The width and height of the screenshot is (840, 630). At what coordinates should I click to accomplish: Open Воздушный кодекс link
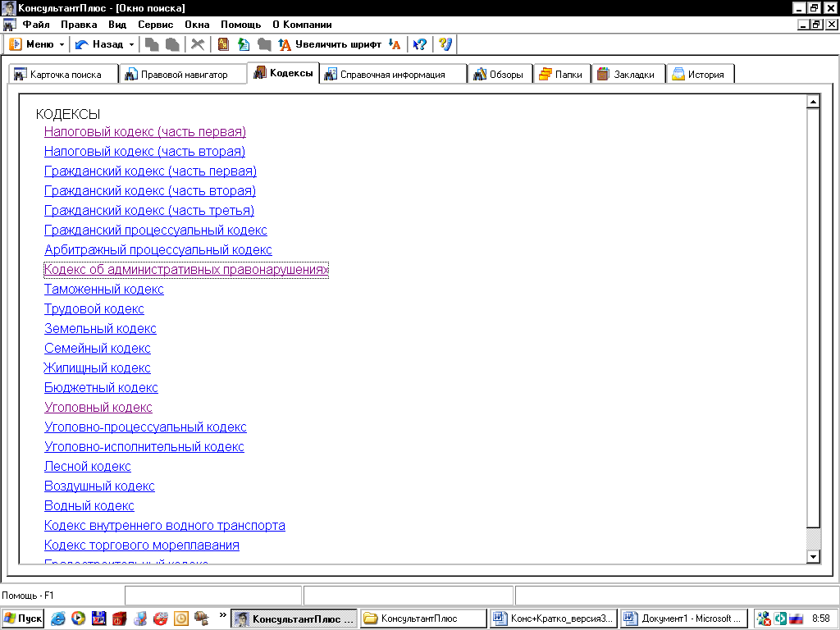coord(99,486)
